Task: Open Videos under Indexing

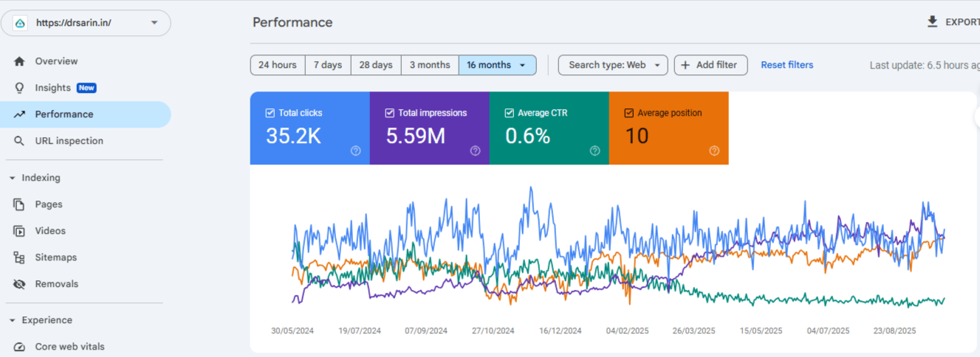Action: [x=85, y=231]
